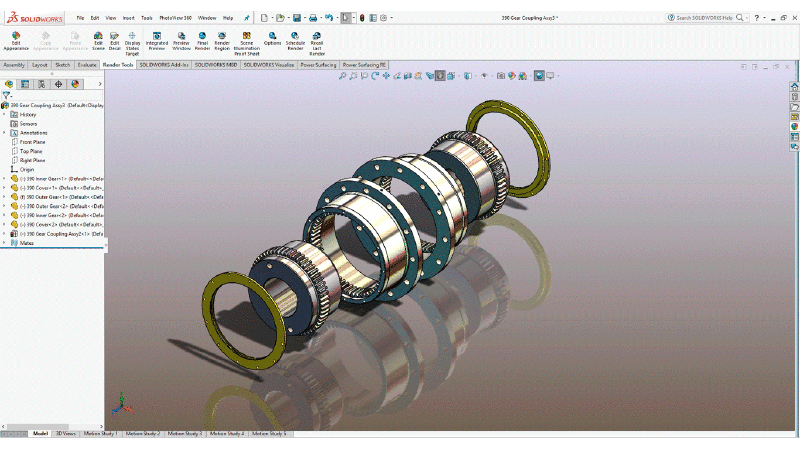Open the DisplayManager color ball tab

[75, 84]
